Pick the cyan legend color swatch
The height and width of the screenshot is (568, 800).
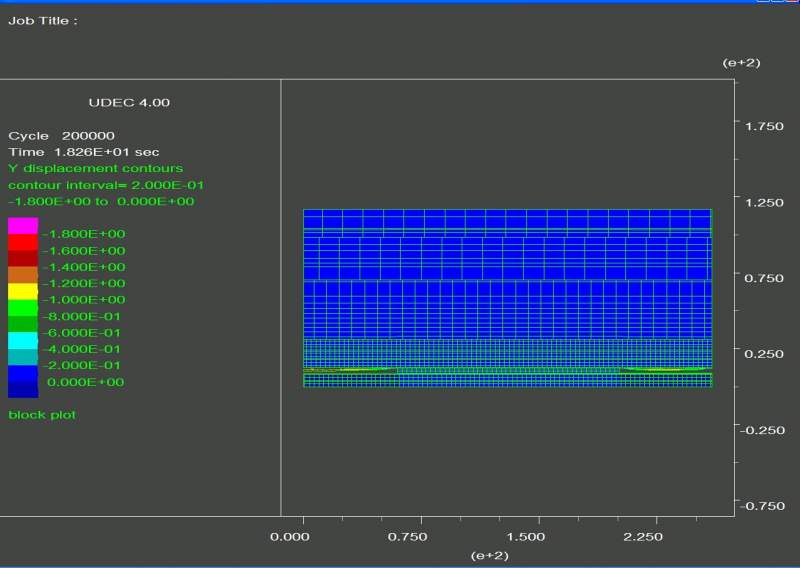(23, 341)
